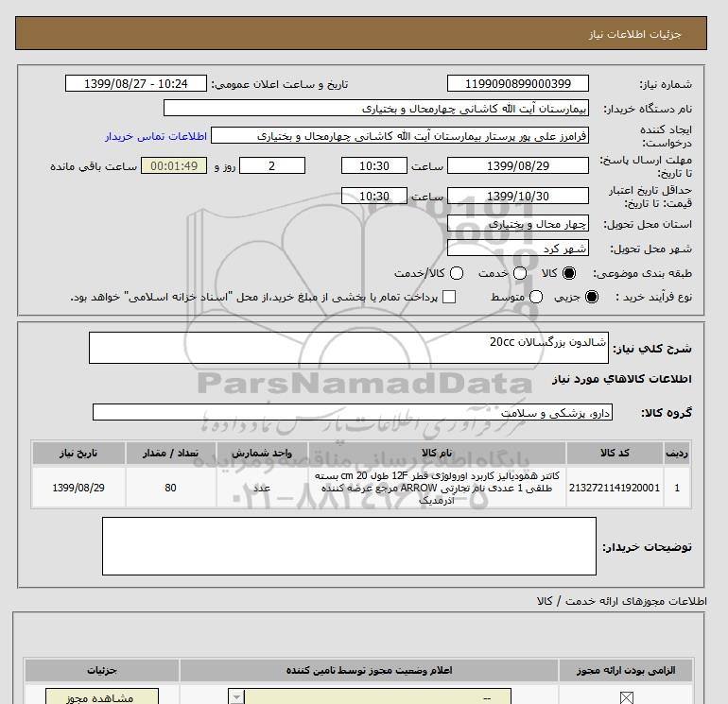728x704 pixels.
Task: Toggle the treasury documents payment checkbox
Action: coord(449,297)
